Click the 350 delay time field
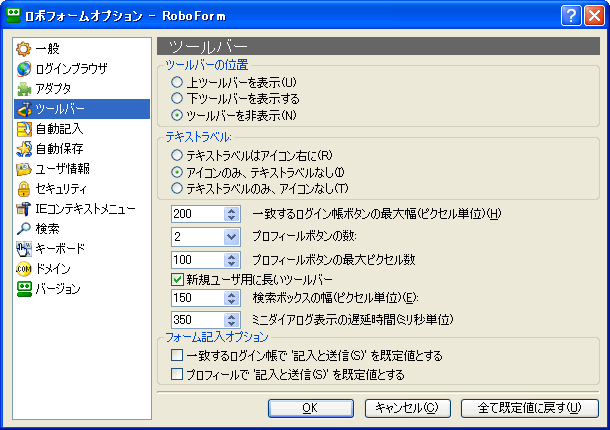 pyautogui.click(x=198, y=320)
